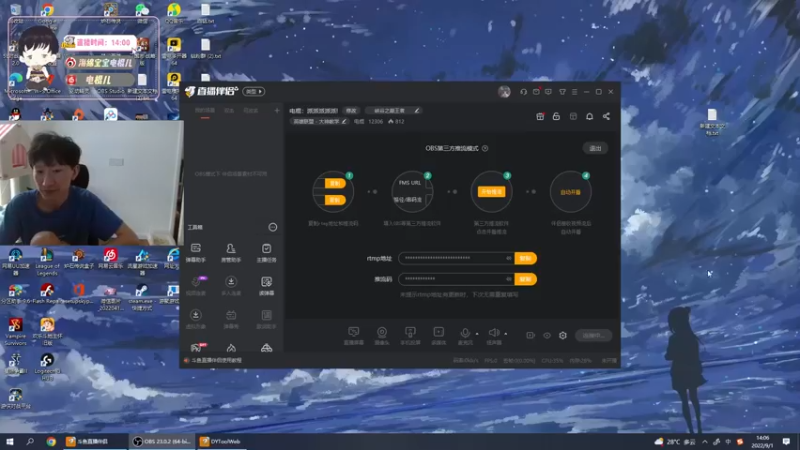
Task: Click the top copy button in step 1
Action: (335, 183)
